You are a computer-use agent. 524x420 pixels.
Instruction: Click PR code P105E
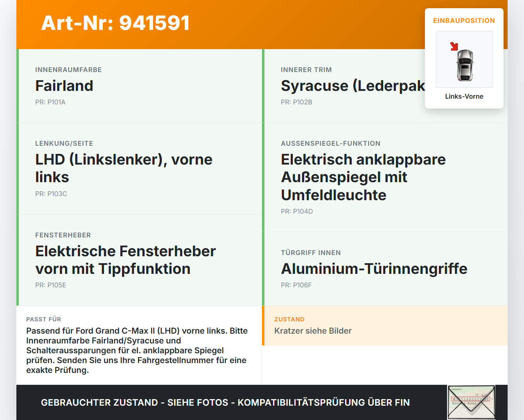[x=51, y=285]
